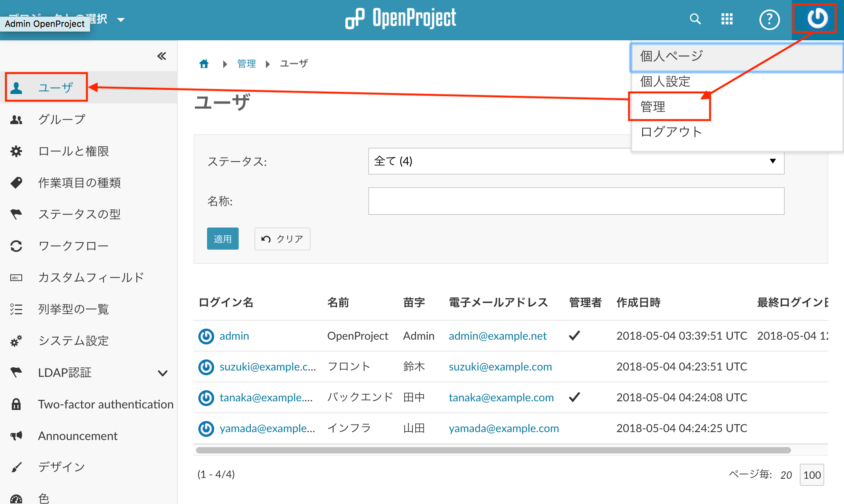The height and width of the screenshot is (504, 844).
Task: Click tanaka@example.com email link
Action: click(501, 397)
